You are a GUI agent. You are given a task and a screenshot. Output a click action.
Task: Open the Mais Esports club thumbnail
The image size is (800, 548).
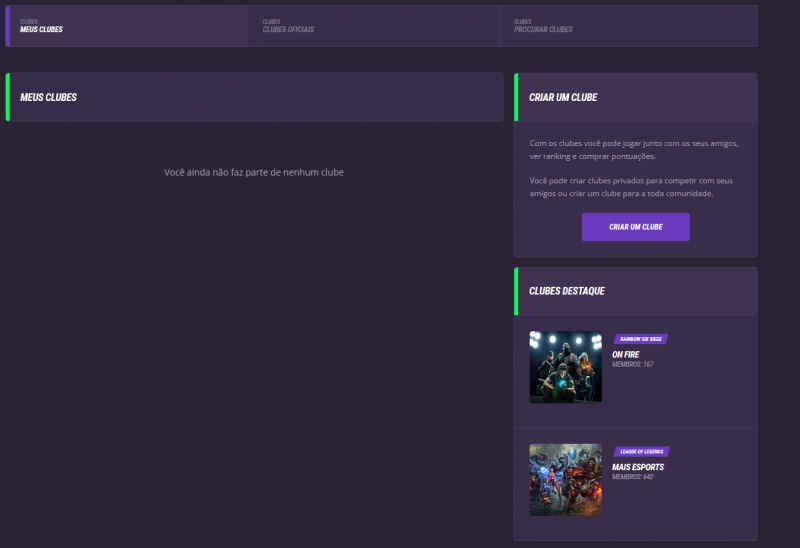[565, 480]
